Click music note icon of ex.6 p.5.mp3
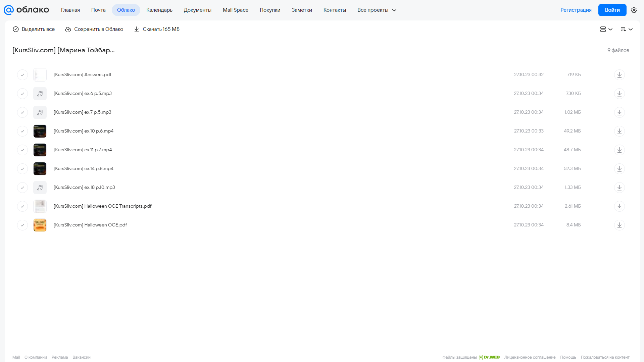Viewport: 644px width, 362px height. coord(40,94)
